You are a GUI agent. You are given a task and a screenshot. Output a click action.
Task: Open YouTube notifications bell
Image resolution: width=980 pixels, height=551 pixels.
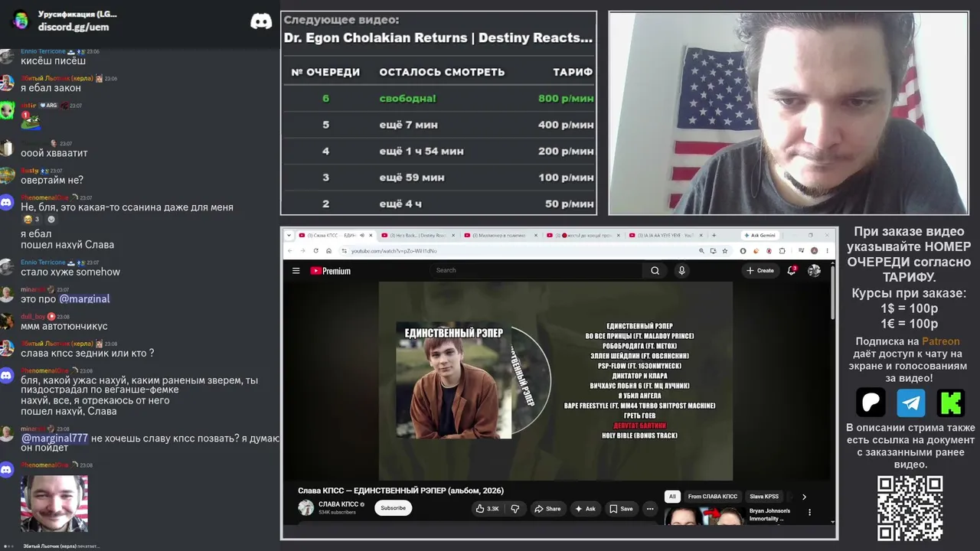pos(792,270)
